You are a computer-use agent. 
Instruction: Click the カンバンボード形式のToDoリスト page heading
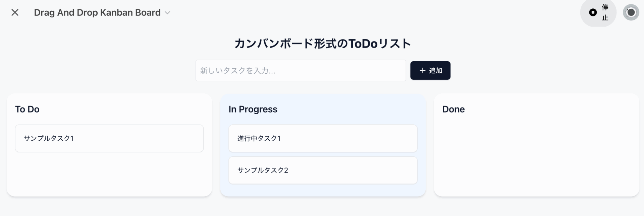coord(322,44)
